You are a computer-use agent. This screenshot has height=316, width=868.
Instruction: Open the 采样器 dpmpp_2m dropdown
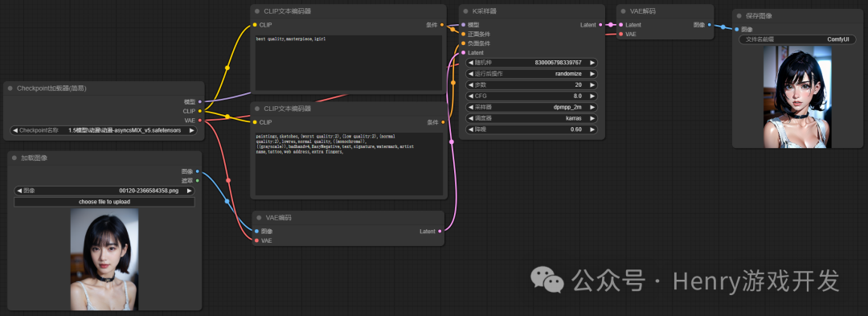click(x=532, y=108)
